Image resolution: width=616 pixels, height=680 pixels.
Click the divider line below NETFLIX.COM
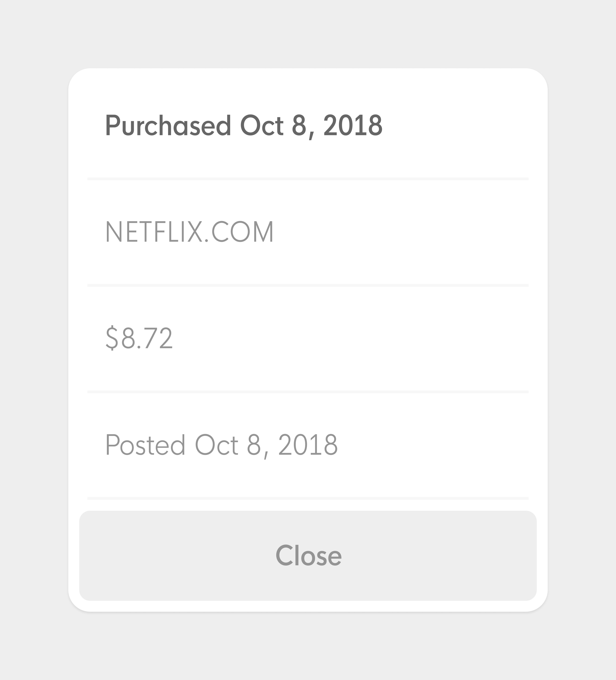[308, 285]
